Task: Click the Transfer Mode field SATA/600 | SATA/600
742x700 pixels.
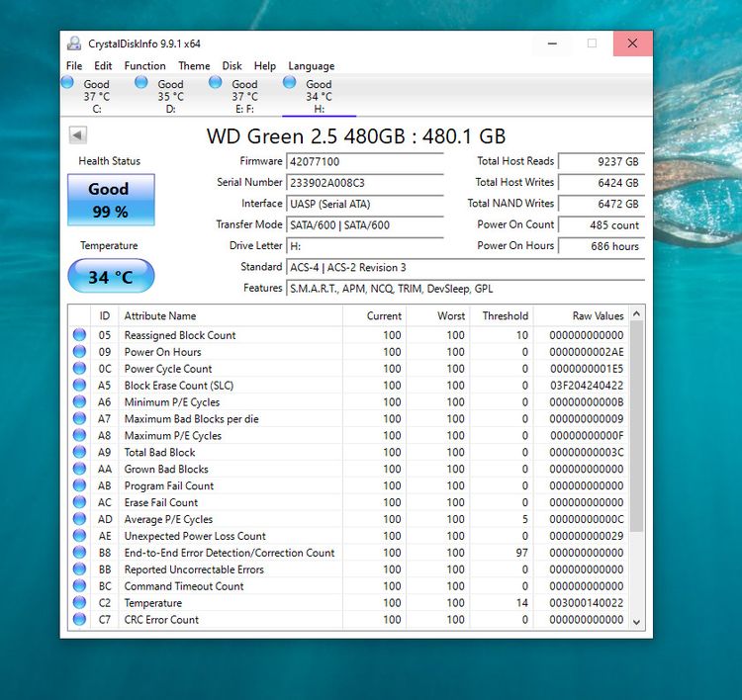Action: click(365, 224)
